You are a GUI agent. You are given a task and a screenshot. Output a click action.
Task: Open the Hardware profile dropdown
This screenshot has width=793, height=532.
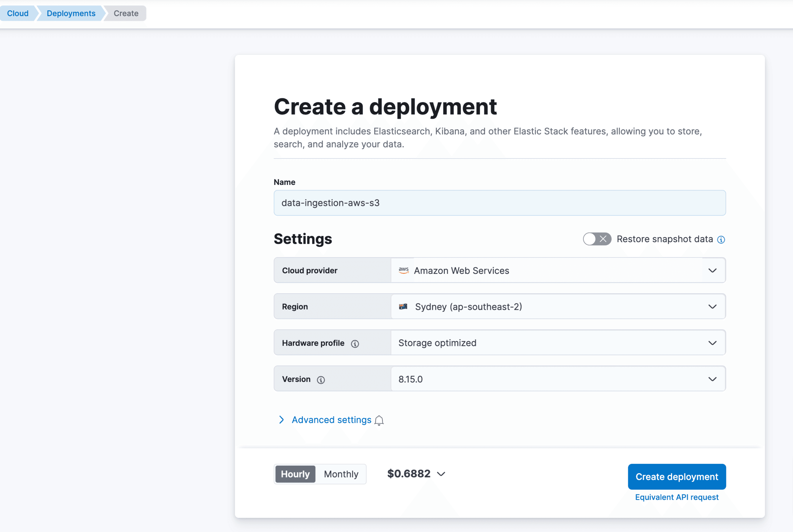click(712, 343)
